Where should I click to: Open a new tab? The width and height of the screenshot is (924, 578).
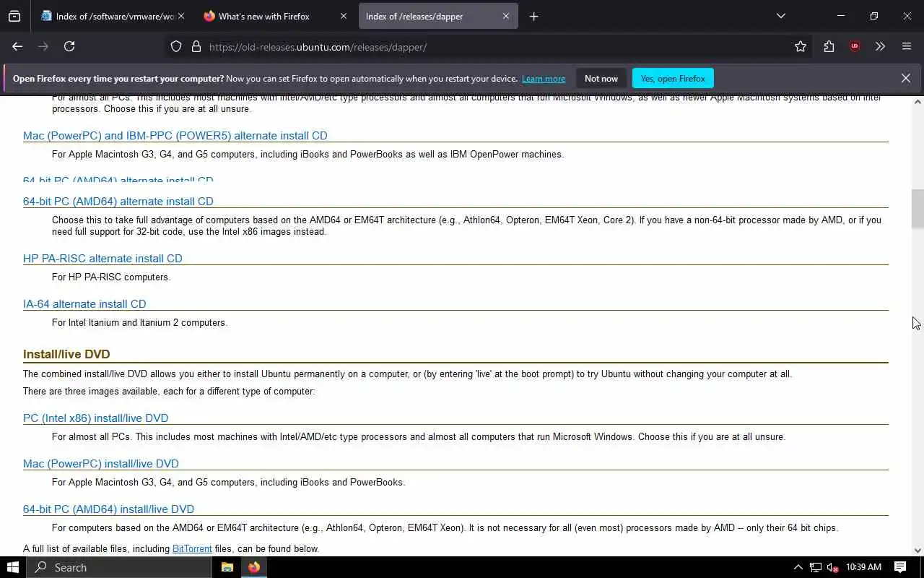(533, 16)
